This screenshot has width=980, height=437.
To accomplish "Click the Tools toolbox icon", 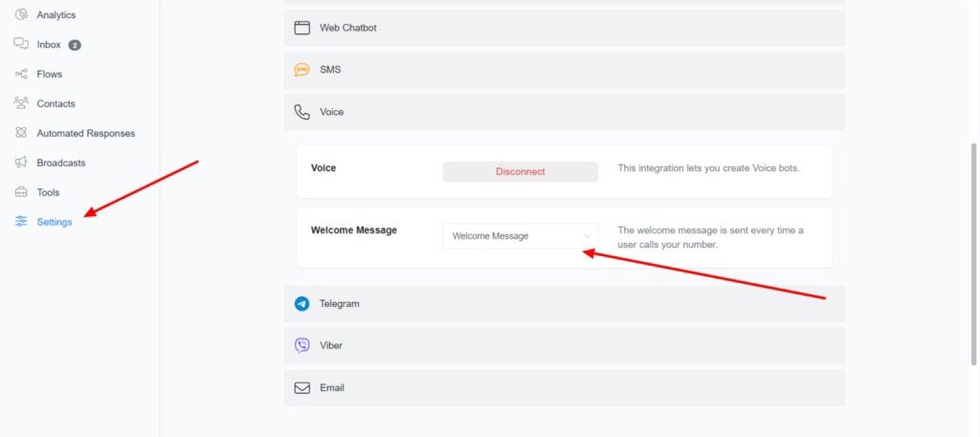I will (x=21, y=192).
